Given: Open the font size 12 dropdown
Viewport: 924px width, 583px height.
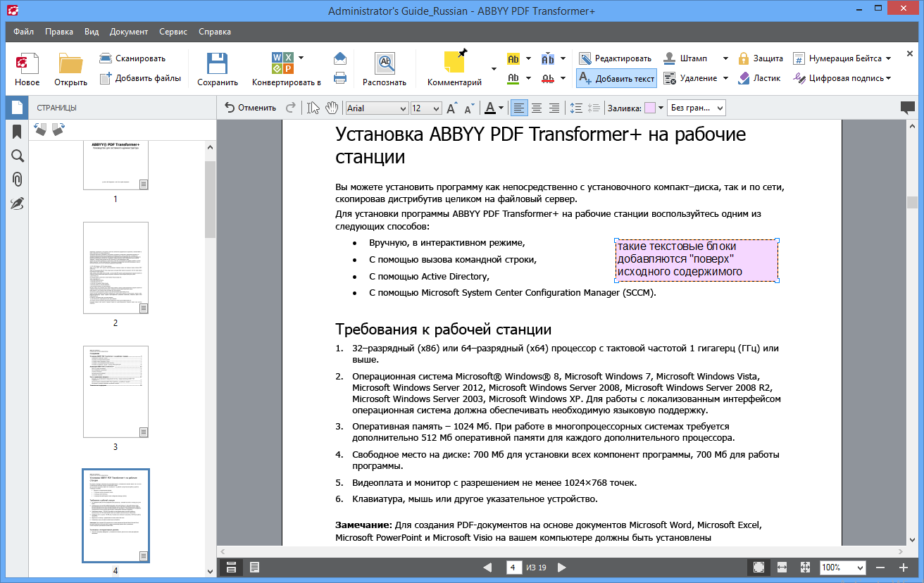Looking at the screenshot, I should (426, 108).
